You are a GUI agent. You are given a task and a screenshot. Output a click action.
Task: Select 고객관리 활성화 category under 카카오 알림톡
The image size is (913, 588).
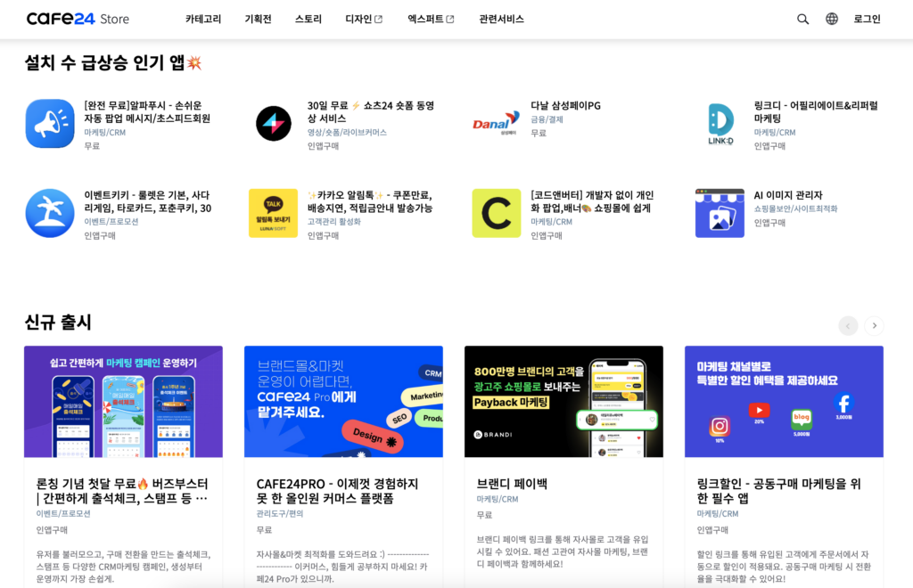(334, 222)
